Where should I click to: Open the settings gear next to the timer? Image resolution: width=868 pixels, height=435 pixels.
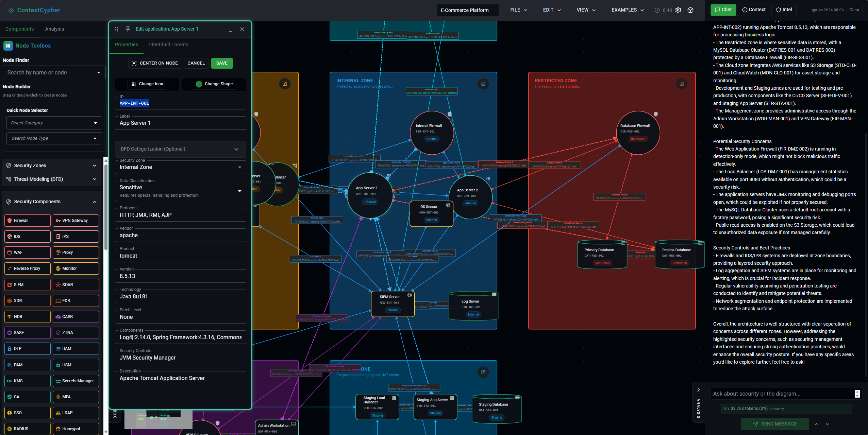tap(678, 10)
